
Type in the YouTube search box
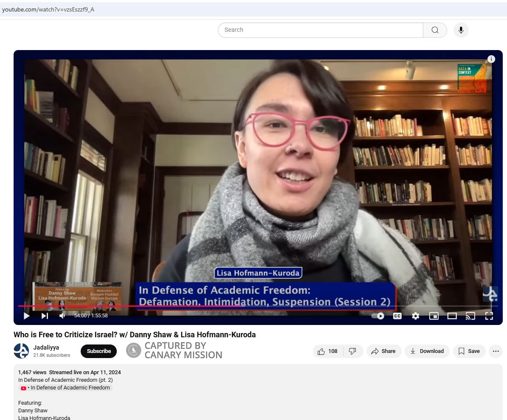click(x=321, y=30)
